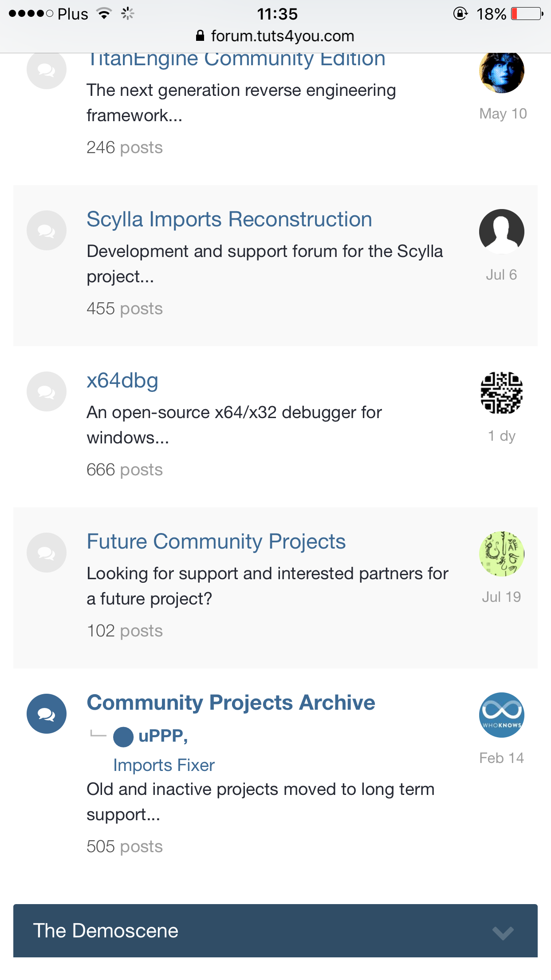This screenshot has height=980, width=551.
Task: Open the green avatar beside Future Community Projects
Action: (x=501, y=553)
